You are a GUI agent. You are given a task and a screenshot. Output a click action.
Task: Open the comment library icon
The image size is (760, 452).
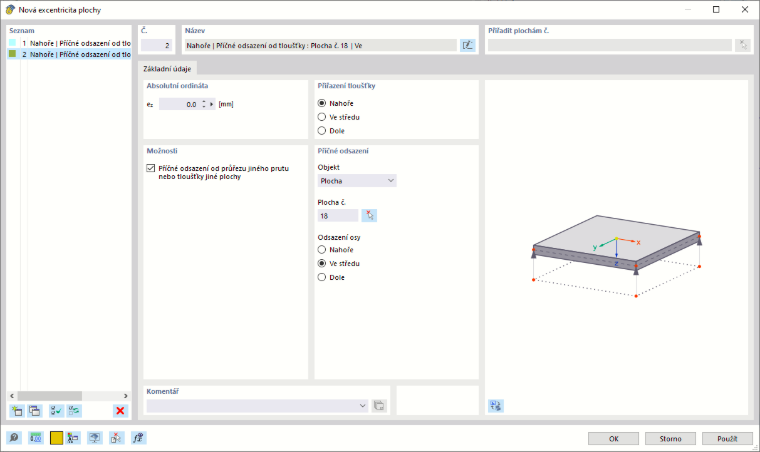(379, 405)
